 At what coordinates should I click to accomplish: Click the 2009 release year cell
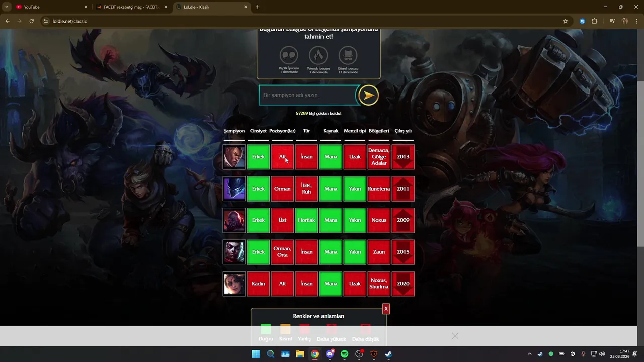click(403, 220)
